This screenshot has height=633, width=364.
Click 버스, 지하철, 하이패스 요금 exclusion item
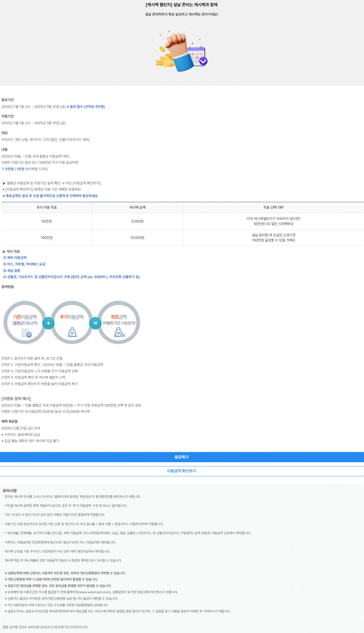[x=24, y=264]
